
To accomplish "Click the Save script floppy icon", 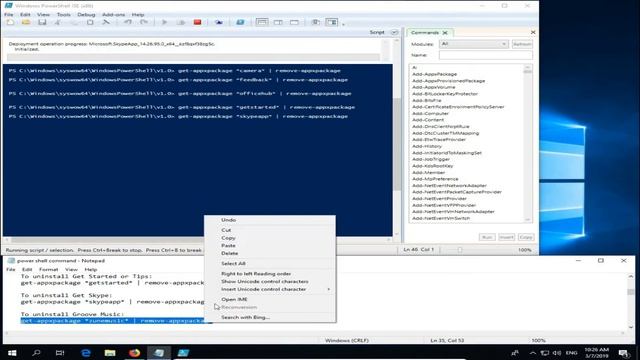I will tap(42, 22).
